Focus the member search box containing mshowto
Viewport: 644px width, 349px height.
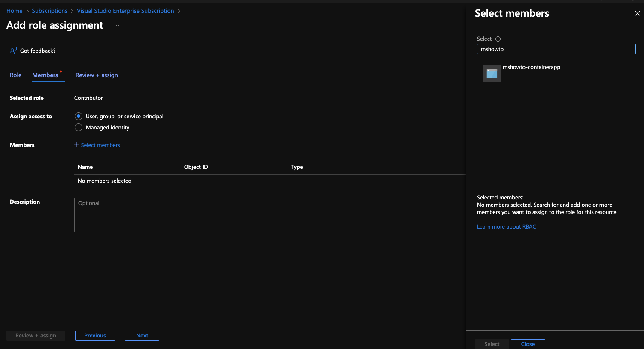coord(556,49)
